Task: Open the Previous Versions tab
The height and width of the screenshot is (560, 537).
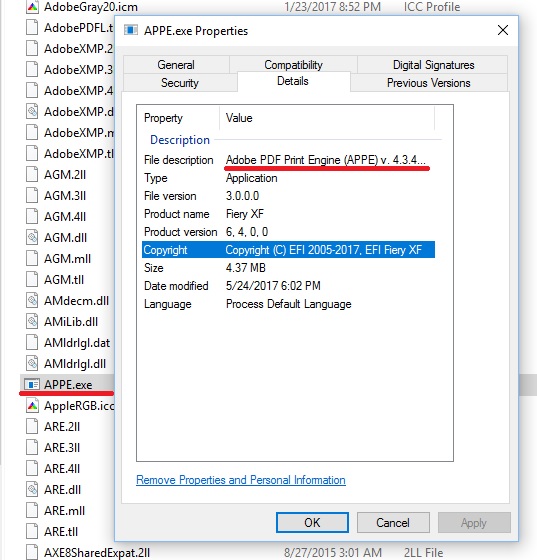Action: tap(428, 82)
